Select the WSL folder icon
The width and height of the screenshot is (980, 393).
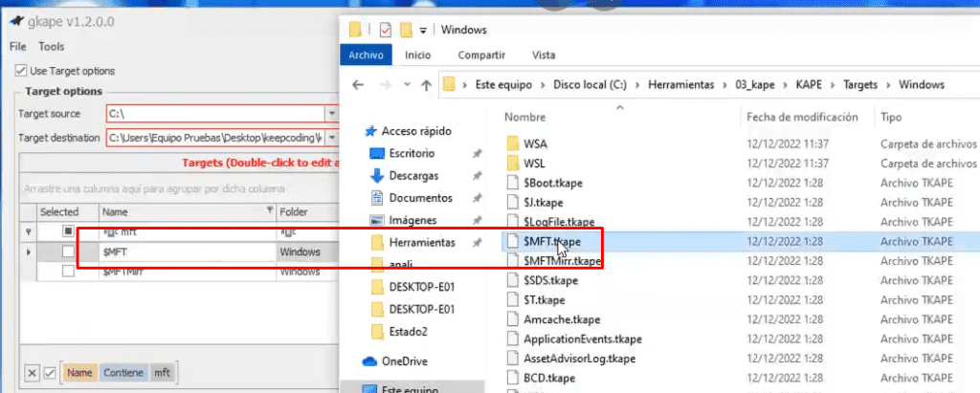[x=513, y=164]
